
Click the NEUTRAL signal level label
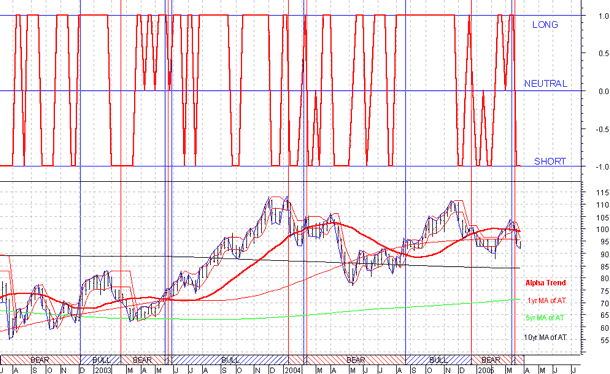(545, 84)
